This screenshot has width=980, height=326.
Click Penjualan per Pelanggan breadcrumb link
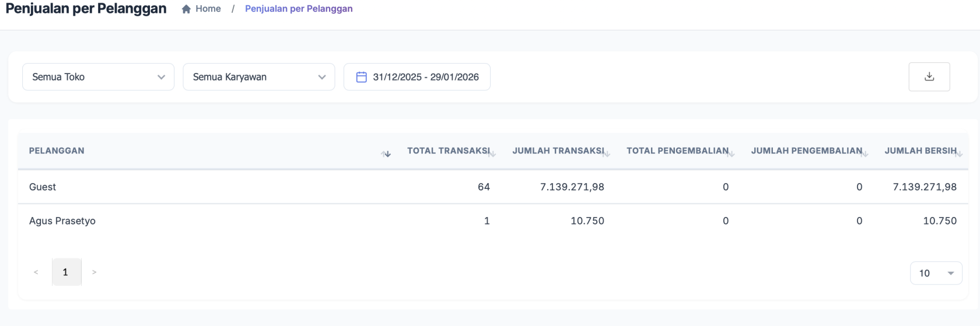(299, 9)
